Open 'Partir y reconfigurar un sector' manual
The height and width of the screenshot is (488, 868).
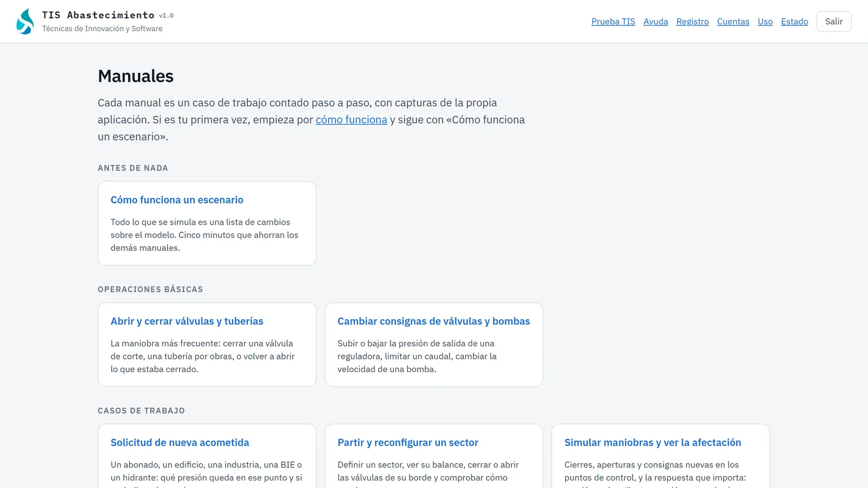(408, 443)
